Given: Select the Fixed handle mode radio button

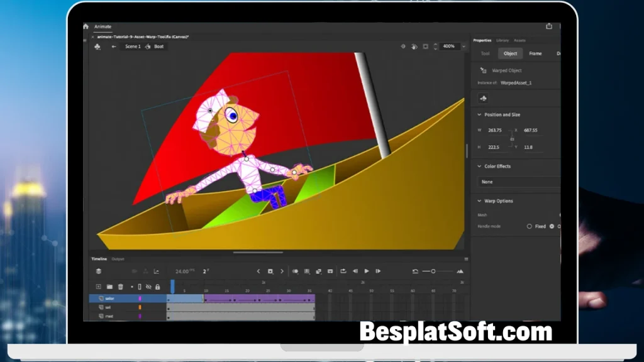Looking at the screenshot, I should [x=530, y=226].
